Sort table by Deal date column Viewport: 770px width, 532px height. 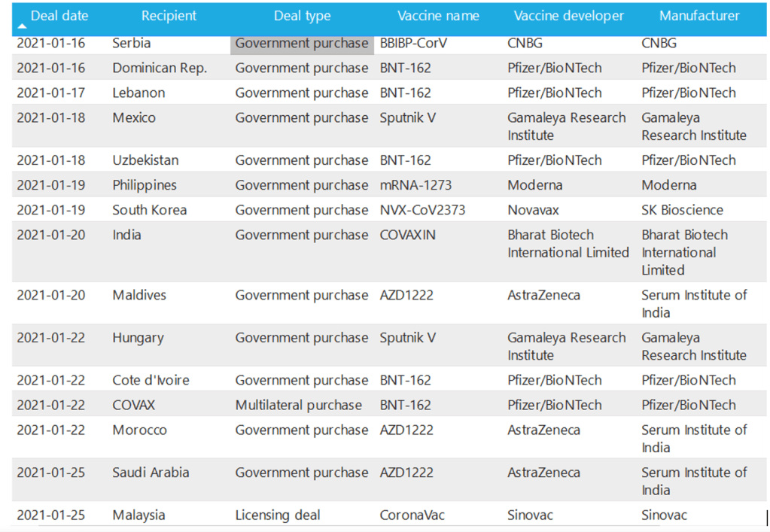59,16
